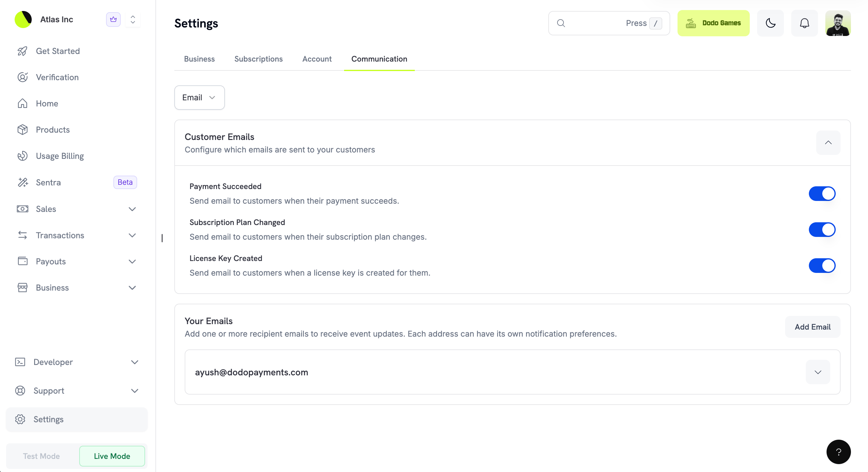Expand the ayush@dodopayments.com email preferences
This screenshot has width=868, height=472.
pyautogui.click(x=818, y=372)
